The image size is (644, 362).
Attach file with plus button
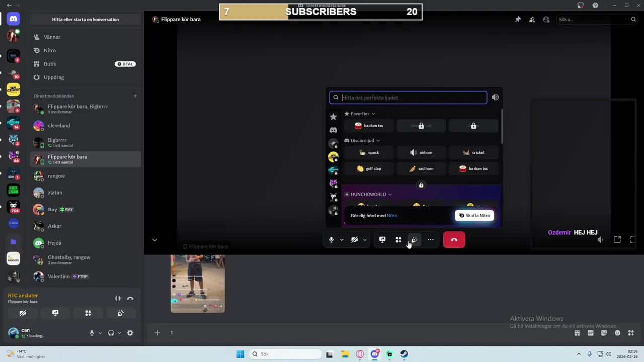[x=157, y=333]
